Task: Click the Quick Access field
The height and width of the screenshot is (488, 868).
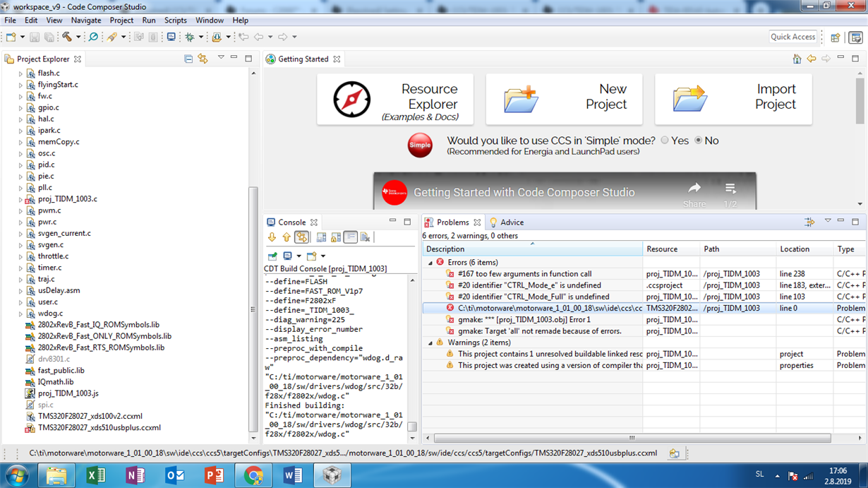Action: (793, 37)
